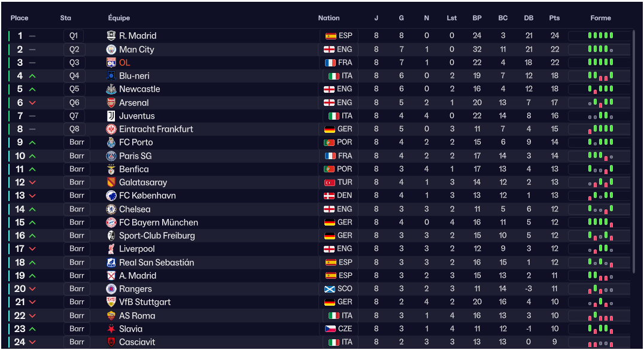Click the Rangers club badge
This screenshot has width=644, height=350.
(x=111, y=289)
